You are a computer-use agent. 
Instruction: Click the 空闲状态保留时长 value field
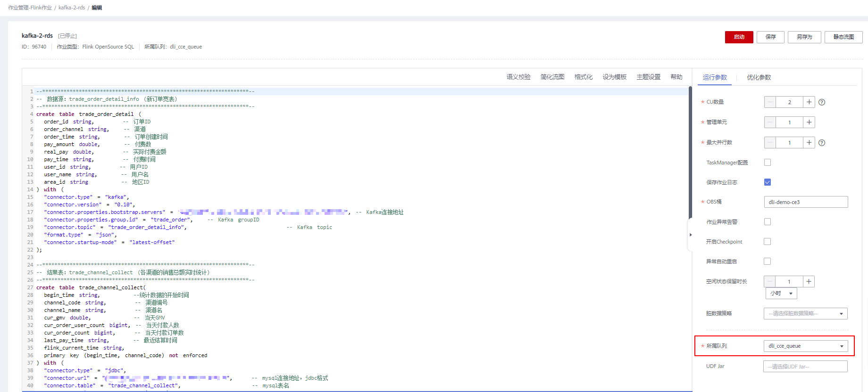click(789, 282)
